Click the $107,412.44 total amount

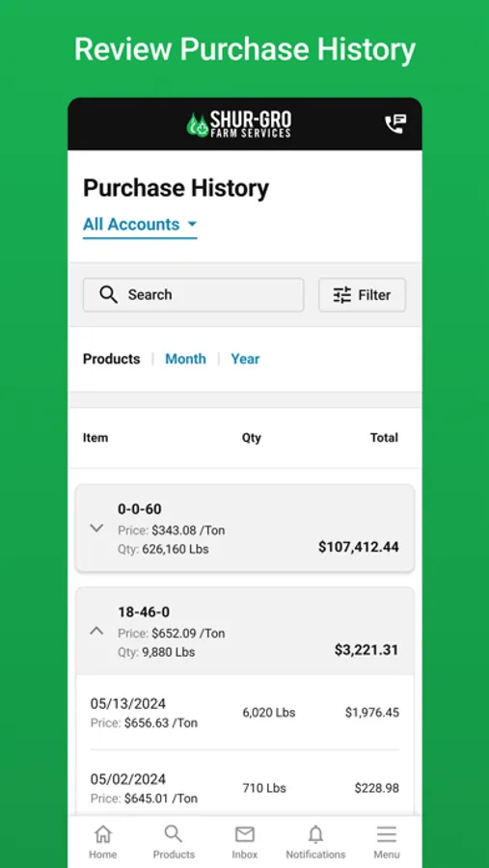358,547
